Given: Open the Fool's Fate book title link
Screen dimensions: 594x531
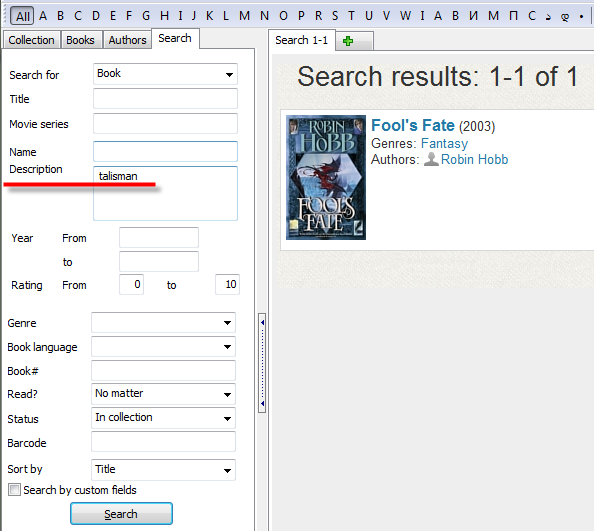Looking at the screenshot, I should (413, 125).
